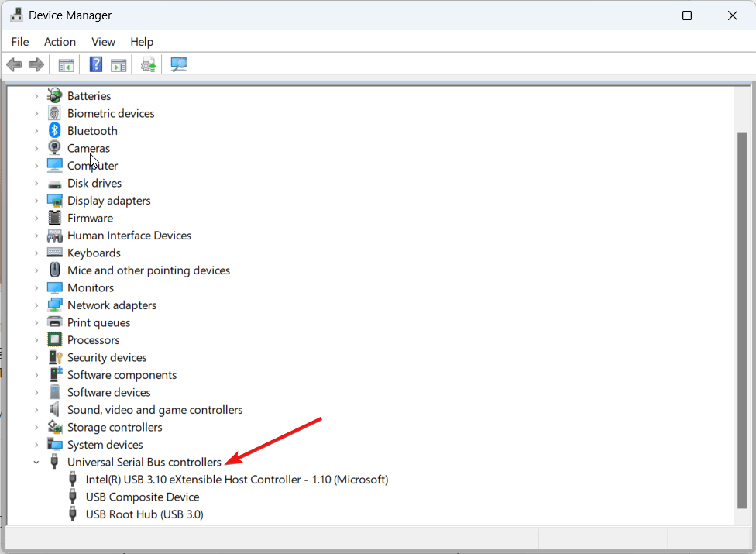Viewport: 756px width, 554px height.
Task: Click the Forward arrow toolbar icon
Action: tap(36, 64)
